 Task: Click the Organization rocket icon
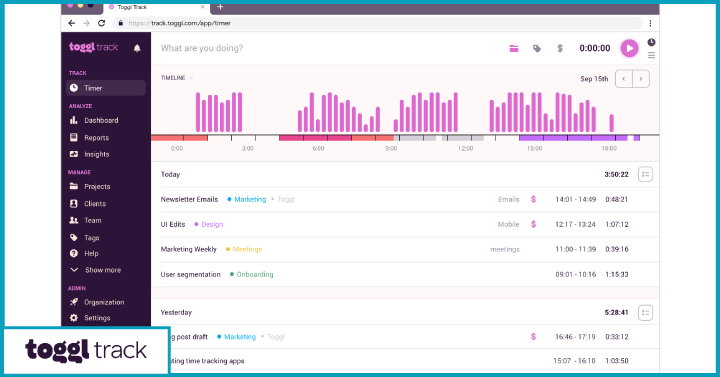click(x=73, y=302)
